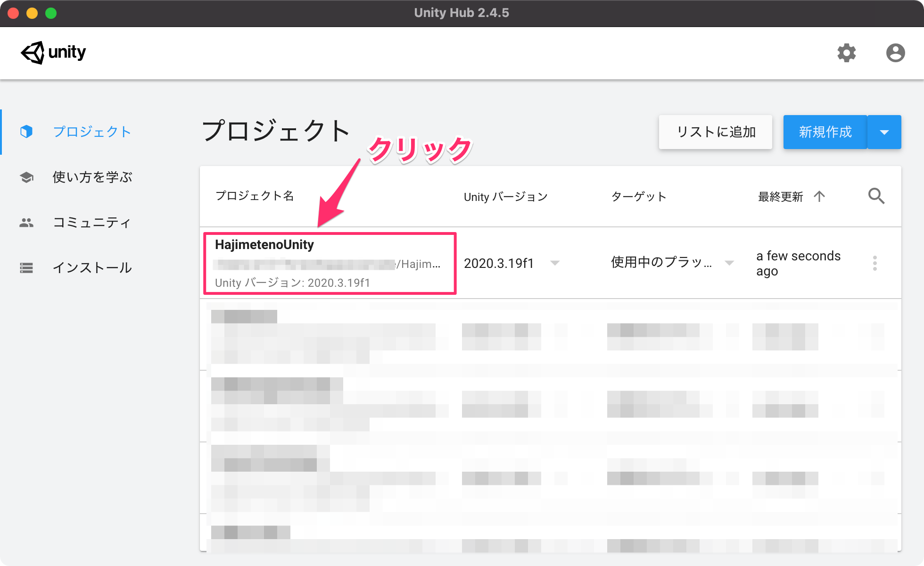Click the 'Unity バージョン: 2020.3.19f1' subtitle
Image resolution: width=924 pixels, height=566 pixels.
point(292,283)
